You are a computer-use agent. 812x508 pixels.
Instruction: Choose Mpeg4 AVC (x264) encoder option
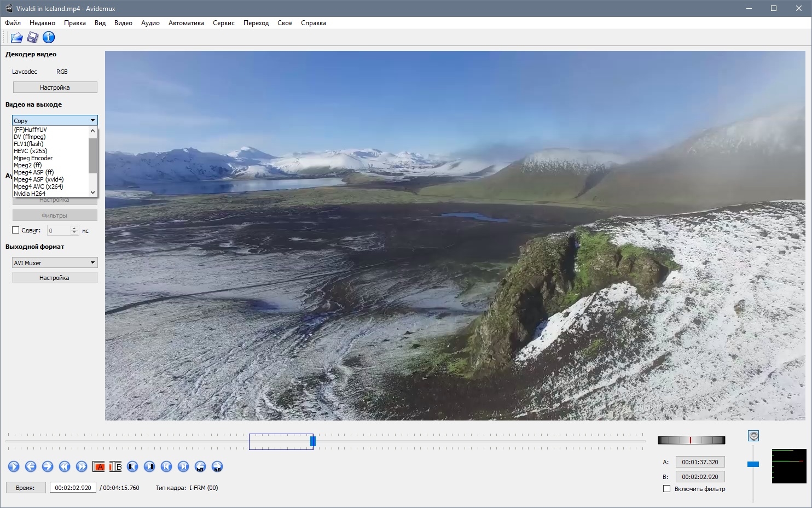pos(38,186)
